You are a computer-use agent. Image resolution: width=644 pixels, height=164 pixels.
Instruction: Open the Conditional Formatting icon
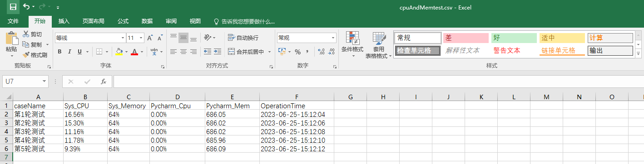(x=352, y=38)
